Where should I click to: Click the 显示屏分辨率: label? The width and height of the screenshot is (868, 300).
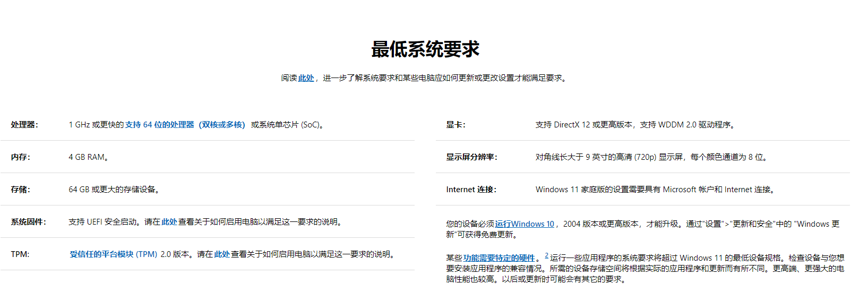[472, 157]
